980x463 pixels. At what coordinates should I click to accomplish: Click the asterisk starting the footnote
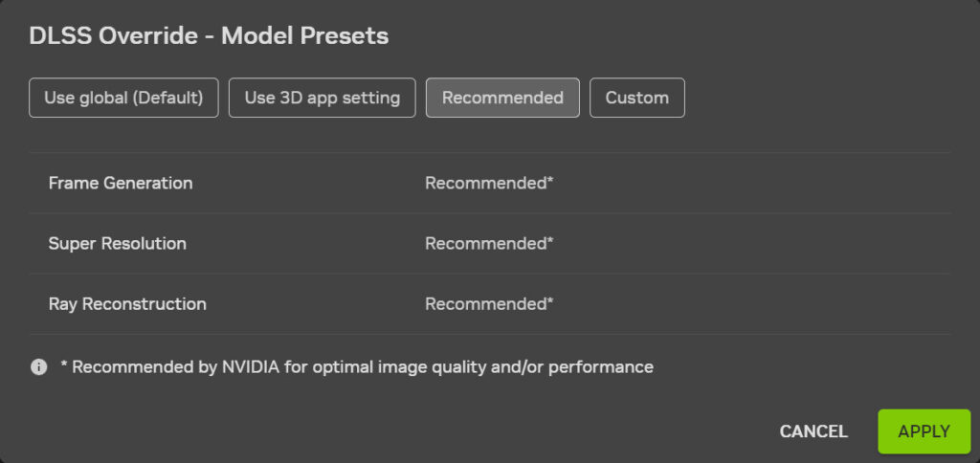[63, 365]
